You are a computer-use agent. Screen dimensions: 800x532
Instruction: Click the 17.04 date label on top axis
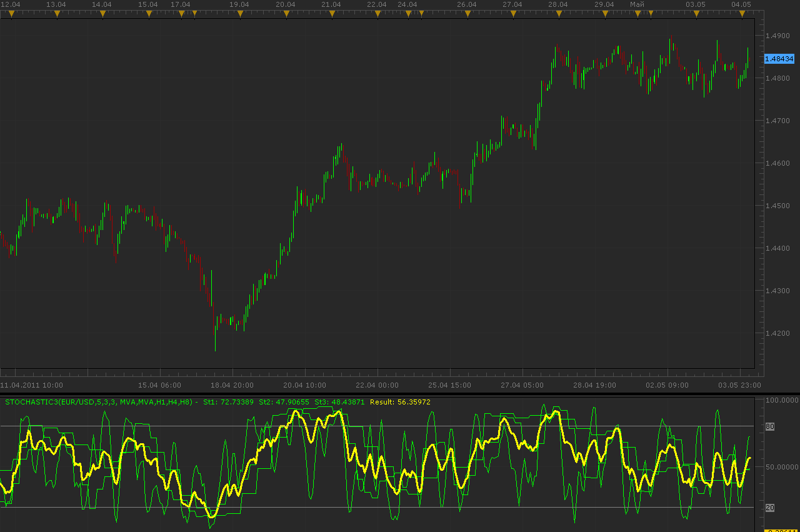click(x=181, y=4)
